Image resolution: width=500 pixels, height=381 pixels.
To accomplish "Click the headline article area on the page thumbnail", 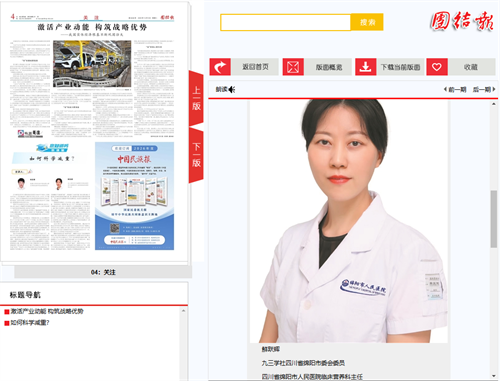I will pyautogui.click(x=92, y=80).
